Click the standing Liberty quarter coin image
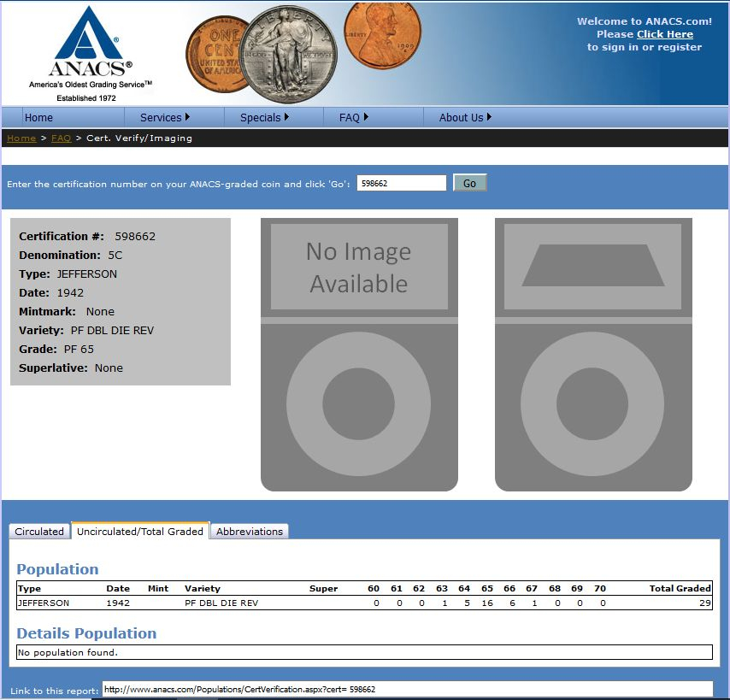 (288, 54)
